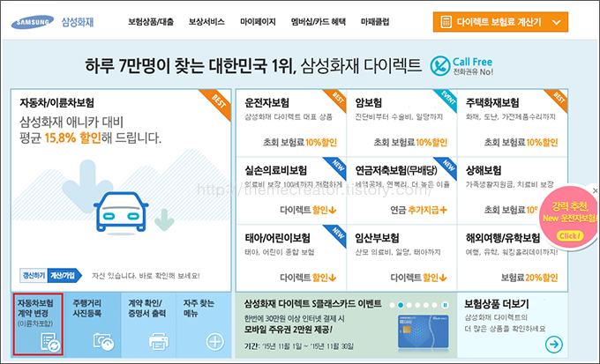Close the pink recommendation popup

595,190
